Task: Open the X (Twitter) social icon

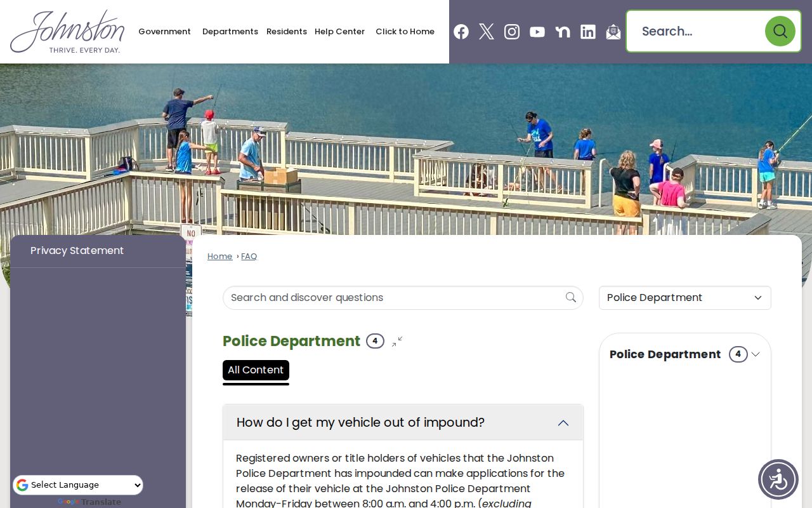Action: (487, 32)
